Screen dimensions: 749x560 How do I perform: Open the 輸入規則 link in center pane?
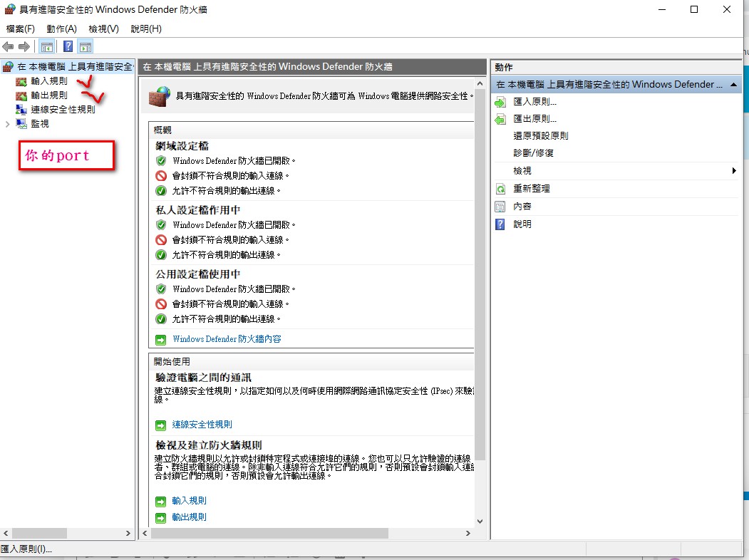tap(189, 501)
